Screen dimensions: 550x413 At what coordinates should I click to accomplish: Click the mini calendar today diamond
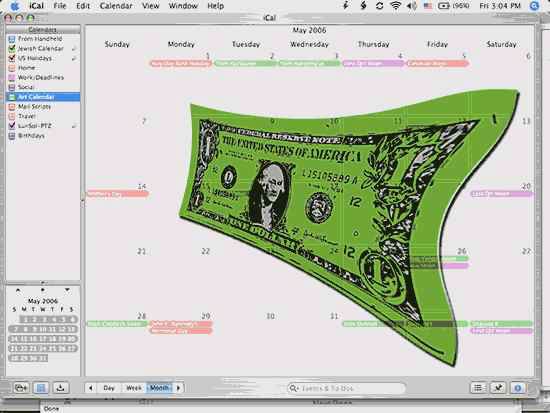tap(42, 290)
